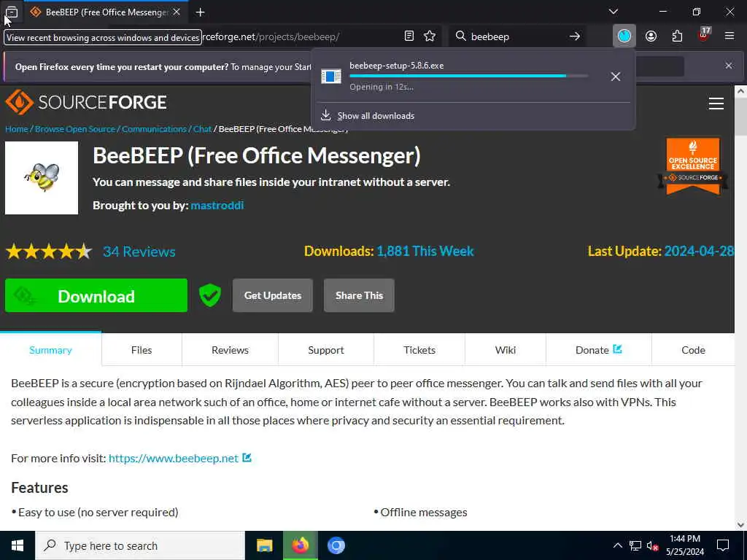
Task: Select the Summary tab
Action: pyautogui.click(x=50, y=350)
